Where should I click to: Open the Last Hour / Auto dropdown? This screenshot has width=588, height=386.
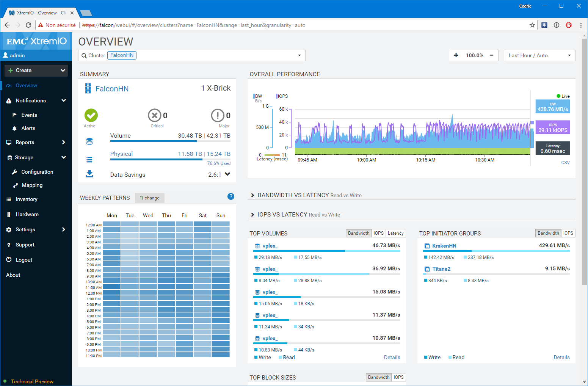click(539, 55)
